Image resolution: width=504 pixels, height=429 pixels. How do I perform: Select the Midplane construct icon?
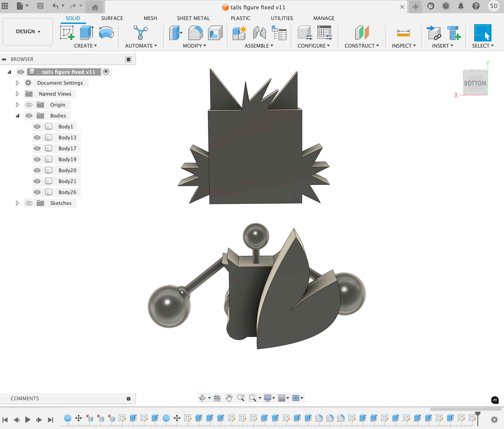[362, 33]
